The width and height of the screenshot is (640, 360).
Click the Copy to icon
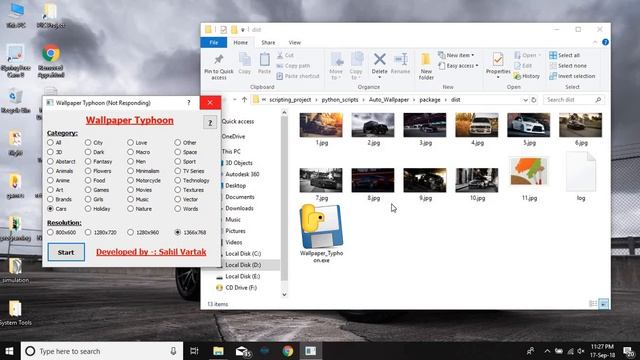coord(357,60)
